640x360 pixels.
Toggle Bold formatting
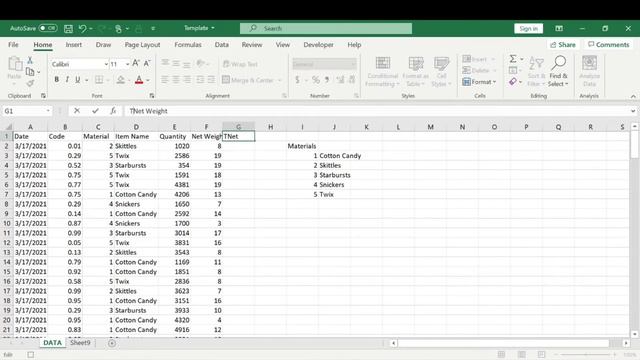pyautogui.click(x=56, y=80)
